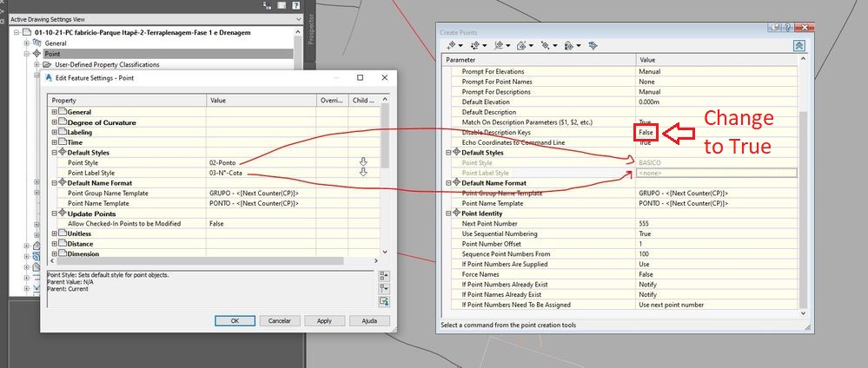Screen dimensions: 868x368
Task: Click the middle icon with dropdown beside description pane
Action: [x=384, y=288]
